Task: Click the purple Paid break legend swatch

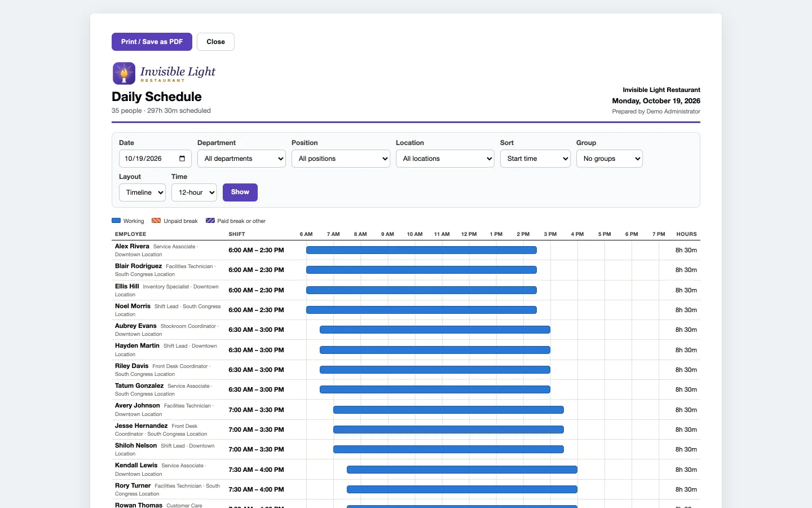Action: [210, 221]
